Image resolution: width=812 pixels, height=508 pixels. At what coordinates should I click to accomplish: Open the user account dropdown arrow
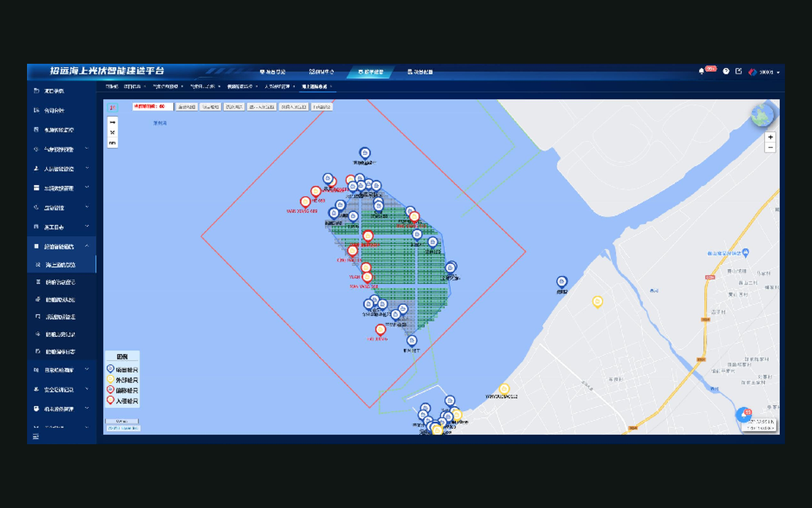778,72
